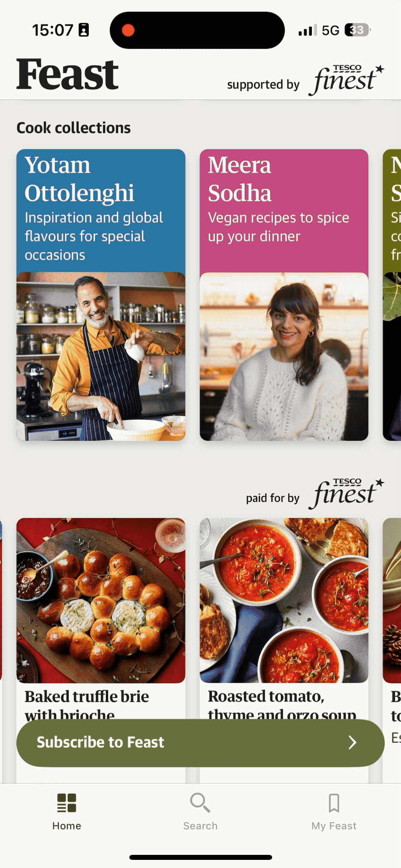Open the Meera Sodha collection card
401x868 pixels.
[284, 295]
